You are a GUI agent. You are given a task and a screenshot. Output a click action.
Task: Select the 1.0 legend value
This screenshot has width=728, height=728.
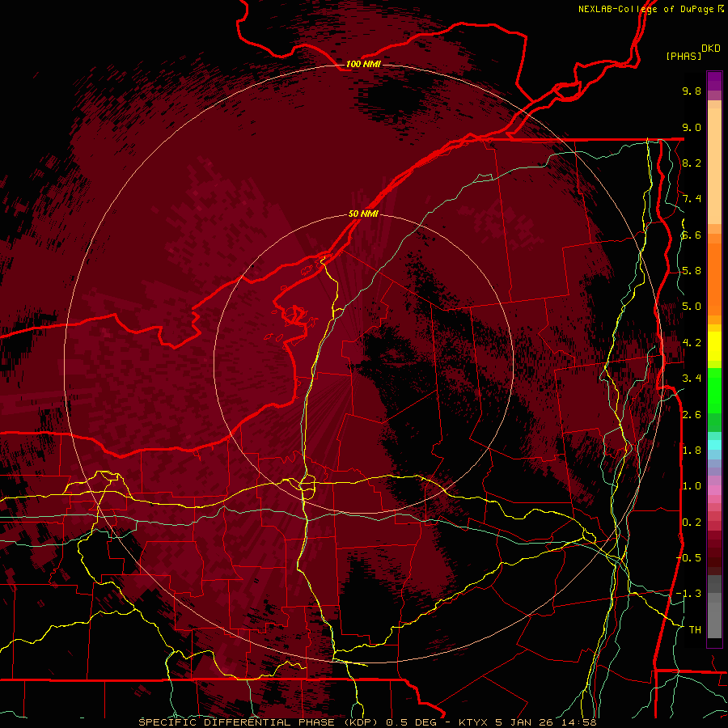pos(692,486)
